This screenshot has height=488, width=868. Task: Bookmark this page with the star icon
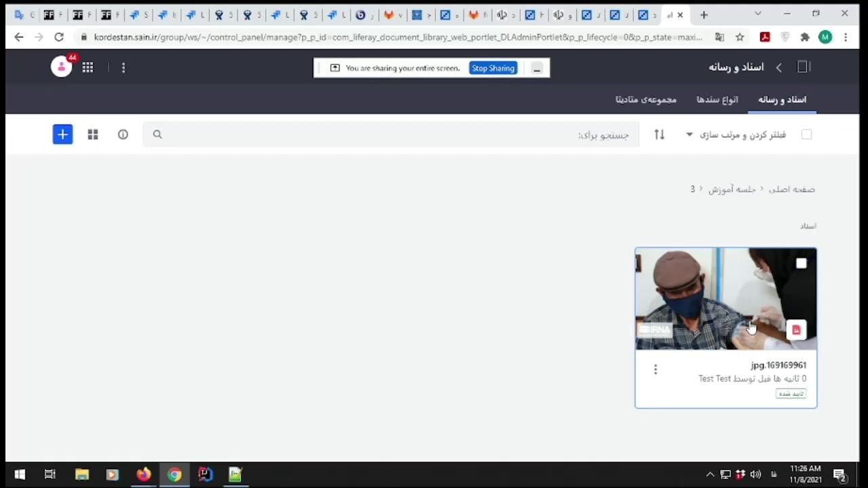(740, 37)
